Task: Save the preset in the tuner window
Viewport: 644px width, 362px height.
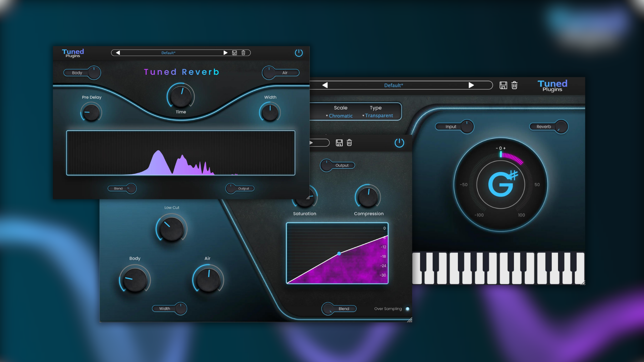Action: tap(503, 85)
